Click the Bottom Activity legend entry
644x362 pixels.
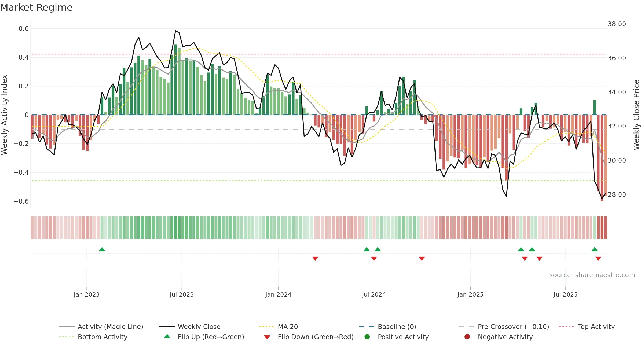93,337
